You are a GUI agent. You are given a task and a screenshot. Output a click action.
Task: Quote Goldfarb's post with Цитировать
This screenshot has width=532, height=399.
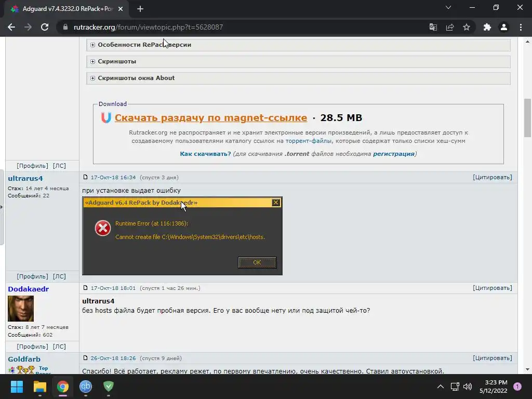tap(493, 358)
